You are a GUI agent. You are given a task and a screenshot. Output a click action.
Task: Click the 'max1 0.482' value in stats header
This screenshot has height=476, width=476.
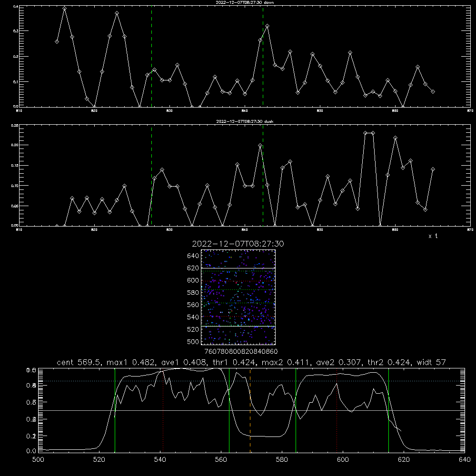pos(132,362)
